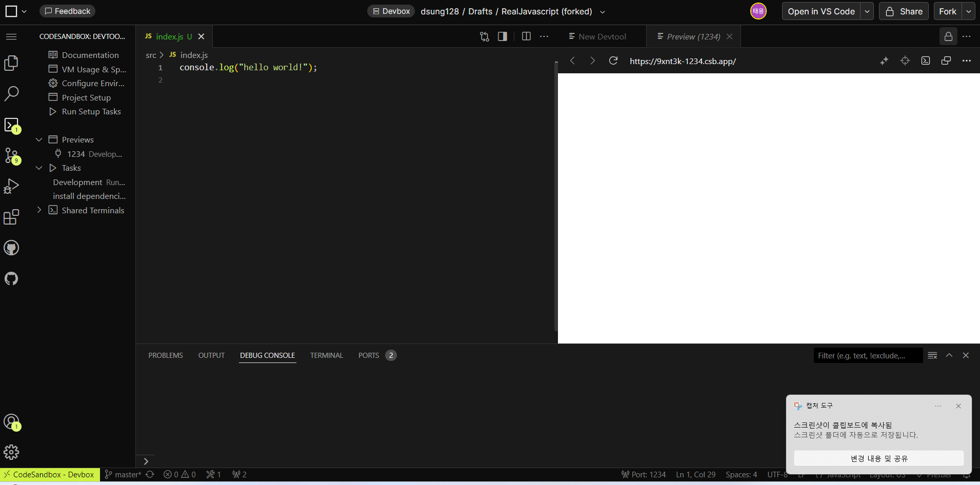This screenshot has height=485, width=980.
Task: Collapse the Tasks tree section
Action: [x=39, y=168]
